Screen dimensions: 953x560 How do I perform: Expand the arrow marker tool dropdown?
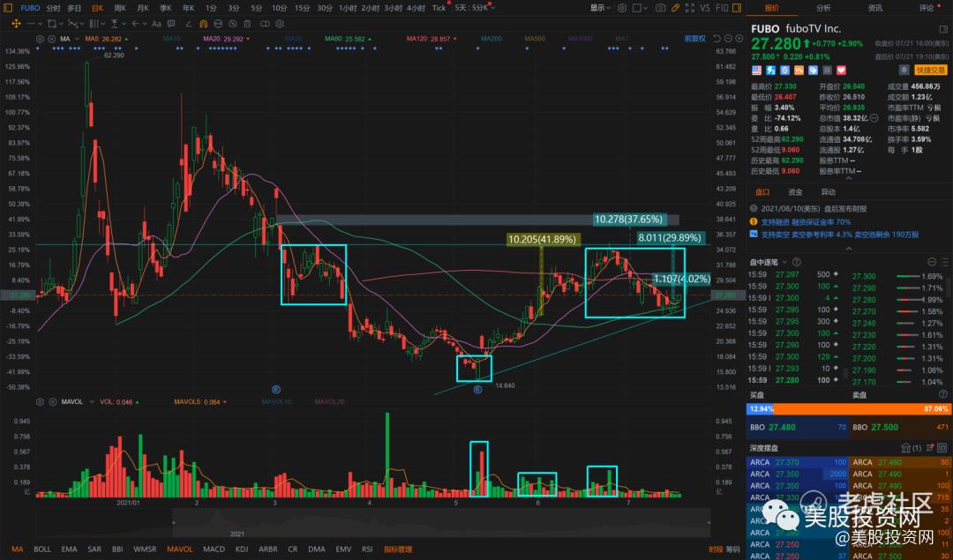click(145, 24)
